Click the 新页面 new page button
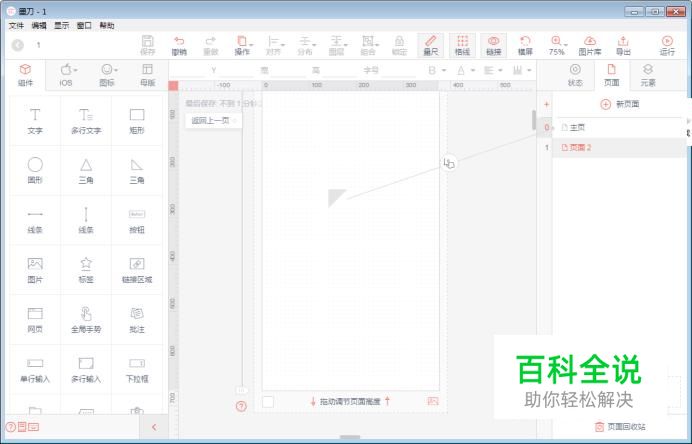The image size is (692, 444). click(x=620, y=104)
